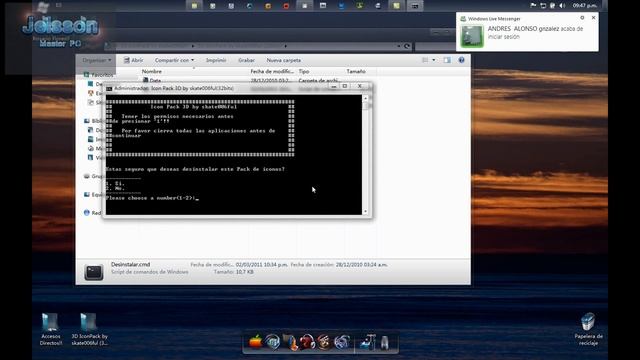Viewport: 640px width, 360px height.
Task: Click the blue and orange cone dock icon
Action: tap(290, 342)
